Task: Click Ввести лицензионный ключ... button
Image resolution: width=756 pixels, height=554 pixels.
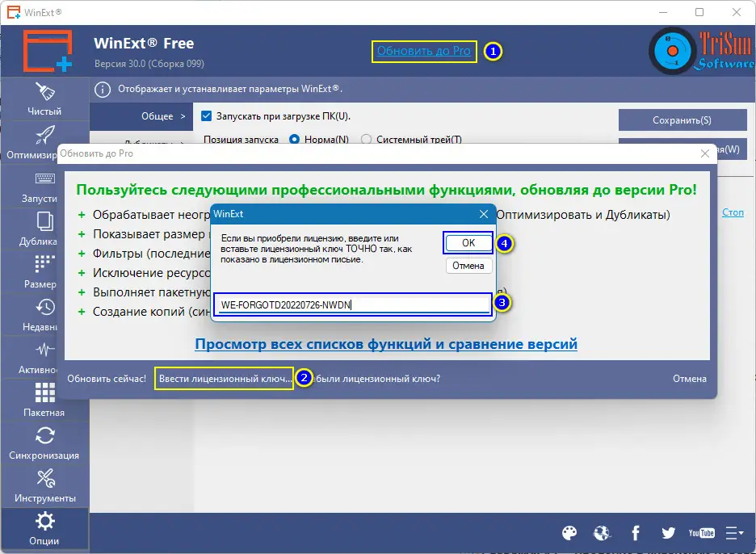Action: (x=225, y=379)
